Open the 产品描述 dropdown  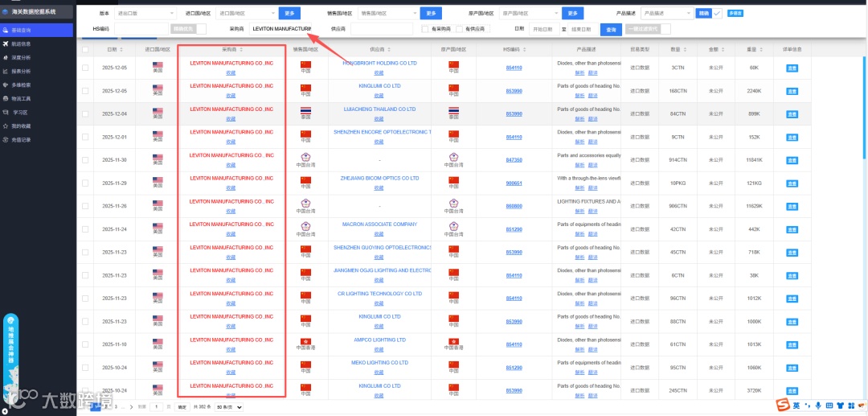click(667, 14)
